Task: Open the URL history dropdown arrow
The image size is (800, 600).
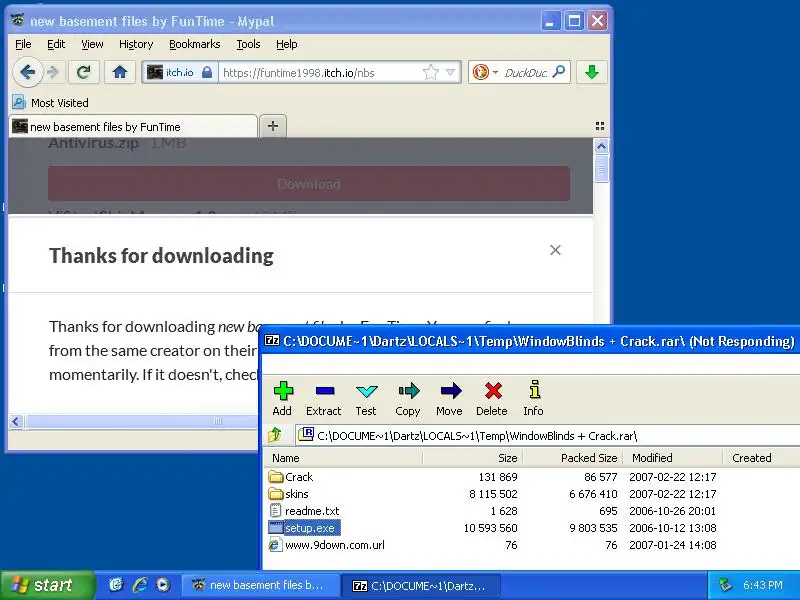Action: coord(451,72)
